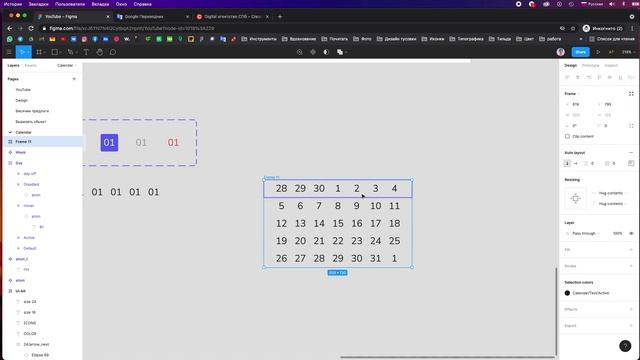640x360 pixels.
Task: Switch to the Prototype tab
Action: [590, 65]
